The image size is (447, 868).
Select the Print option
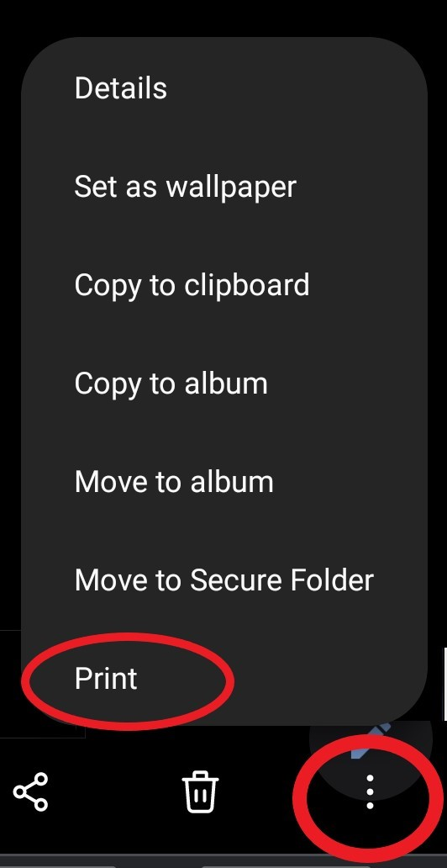(x=106, y=678)
